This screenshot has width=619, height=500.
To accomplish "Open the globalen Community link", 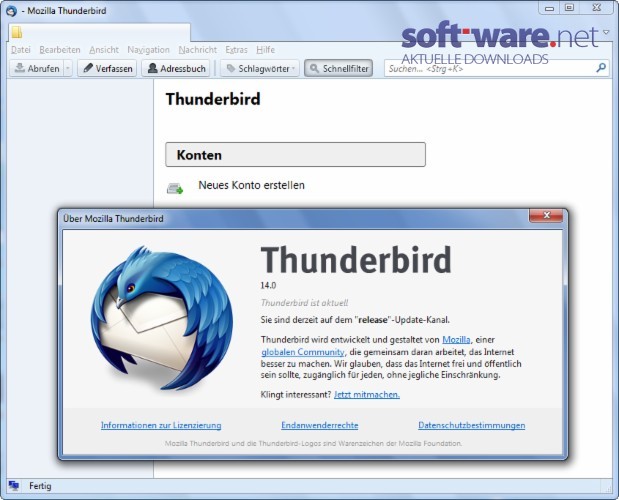I will pyautogui.click(x=303, y=352).
